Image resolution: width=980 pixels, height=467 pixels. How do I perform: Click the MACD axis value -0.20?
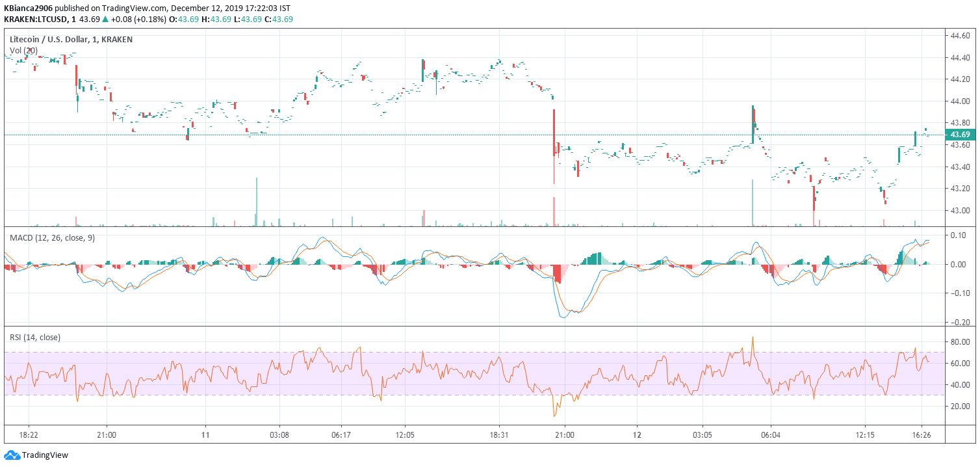tap(961, 323)
